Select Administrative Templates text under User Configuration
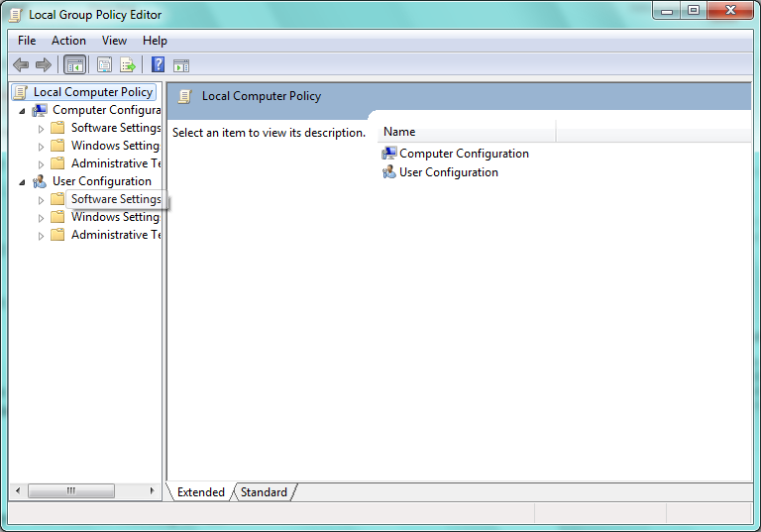Screen dimensions: 761x532 (x=116, y=235)
